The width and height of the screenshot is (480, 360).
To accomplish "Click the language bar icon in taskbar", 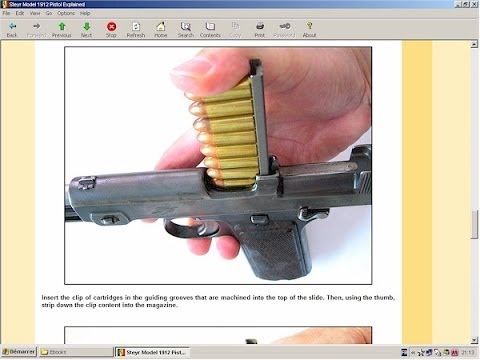I will tap(404, 352).
